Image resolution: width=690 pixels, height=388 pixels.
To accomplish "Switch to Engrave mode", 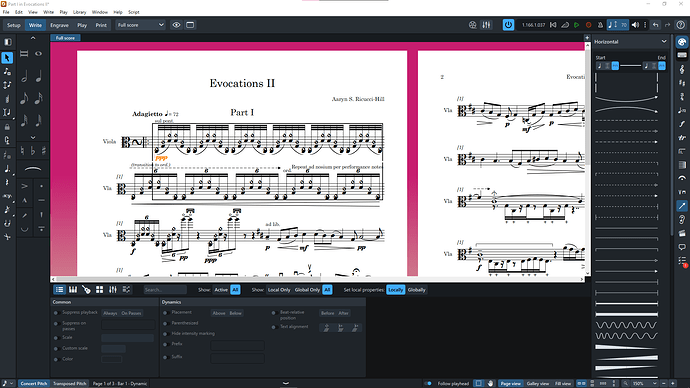I will click(59, 25).
